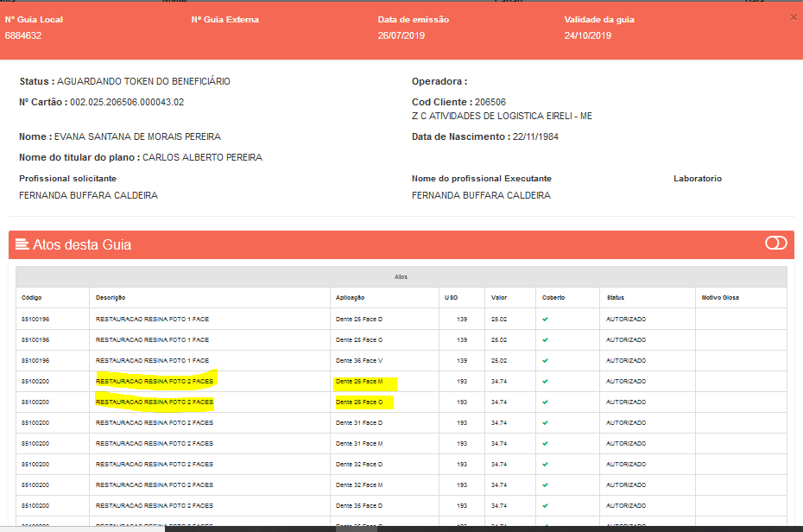Click covered checkmark for Dente 36 Face V
The height and width of the screenshot is (532, 803).
pos(545,361)
